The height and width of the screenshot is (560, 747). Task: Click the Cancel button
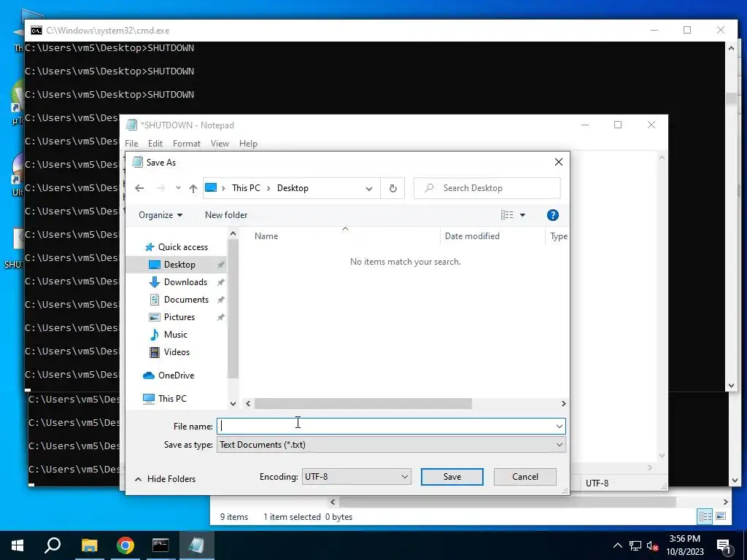525,477
